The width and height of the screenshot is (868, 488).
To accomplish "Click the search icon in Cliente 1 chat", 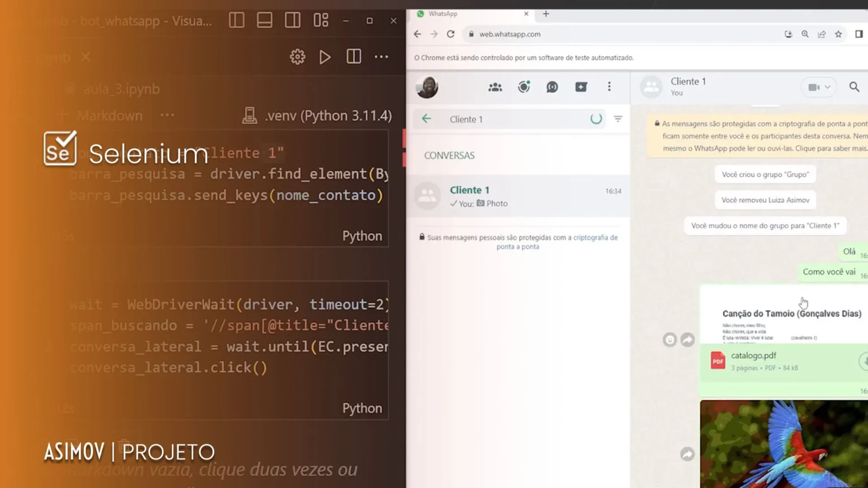I will [x=854, y=87].
